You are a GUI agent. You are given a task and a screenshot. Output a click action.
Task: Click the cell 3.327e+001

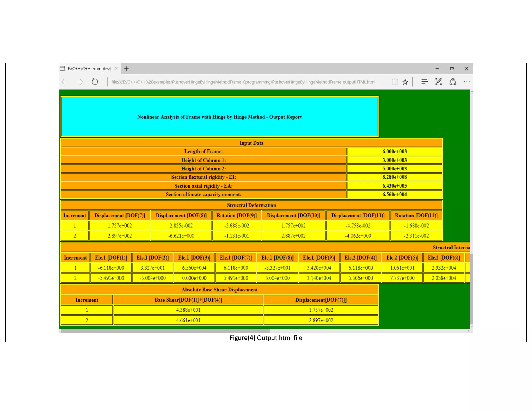coord(153,268)
